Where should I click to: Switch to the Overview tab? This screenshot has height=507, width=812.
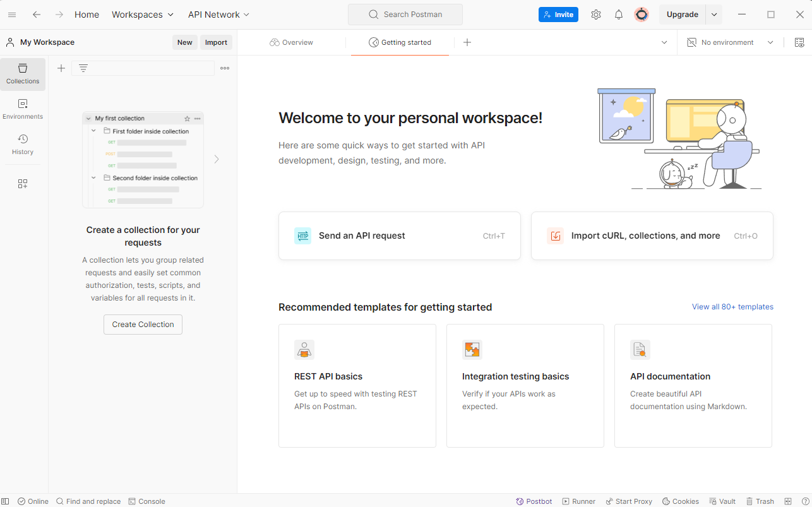click(x=291, y=42)
